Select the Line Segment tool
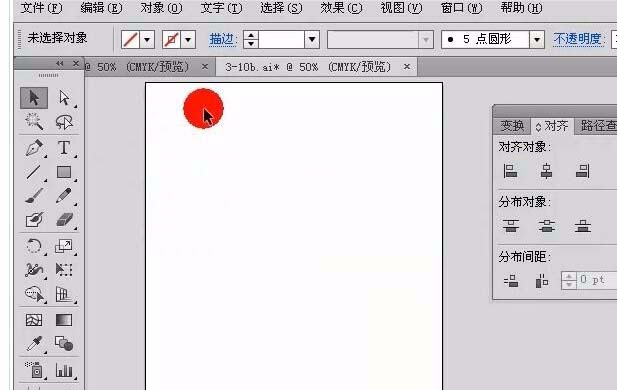 [34, 172]
